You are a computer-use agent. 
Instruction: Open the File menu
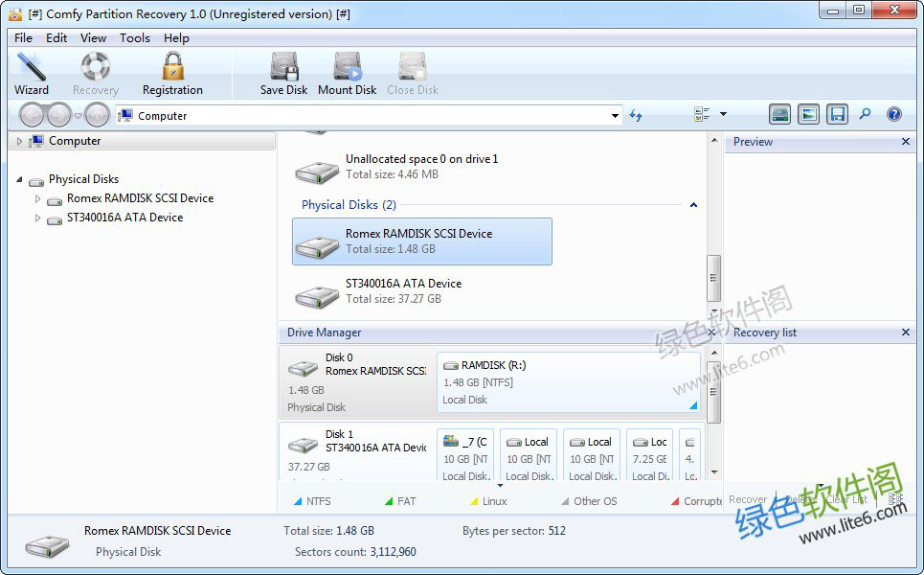24,37
